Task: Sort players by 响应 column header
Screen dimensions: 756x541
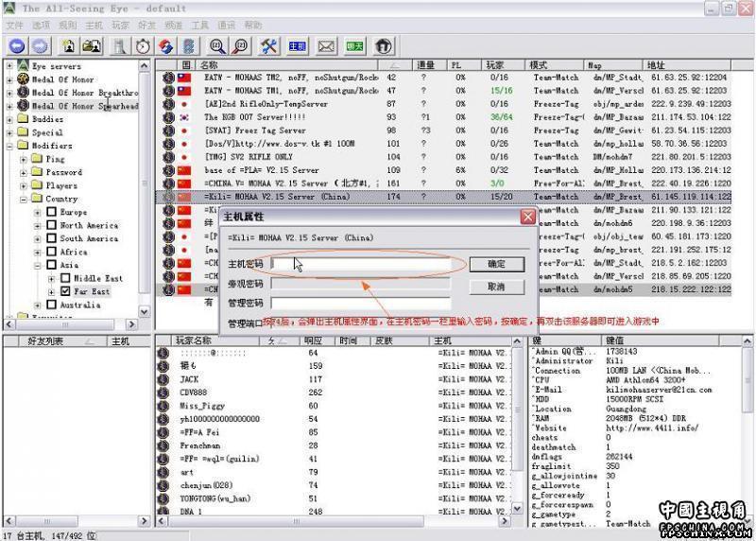Action: pos(317,340)
